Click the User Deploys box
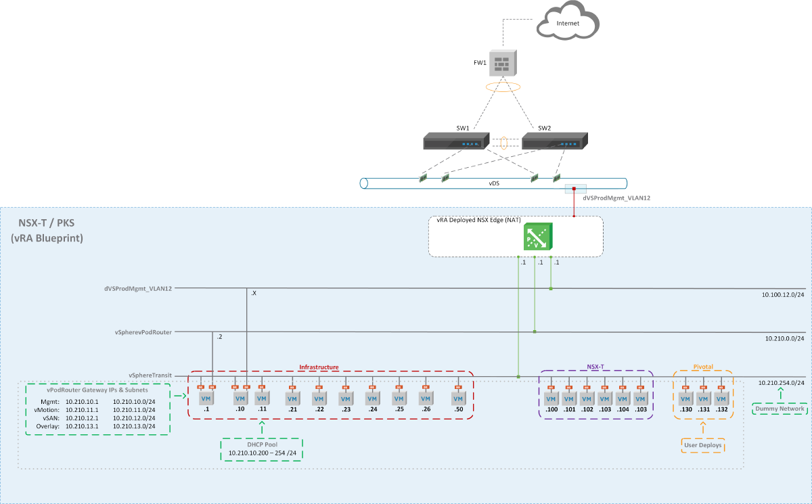812x504 pixels. coord(702,445)
